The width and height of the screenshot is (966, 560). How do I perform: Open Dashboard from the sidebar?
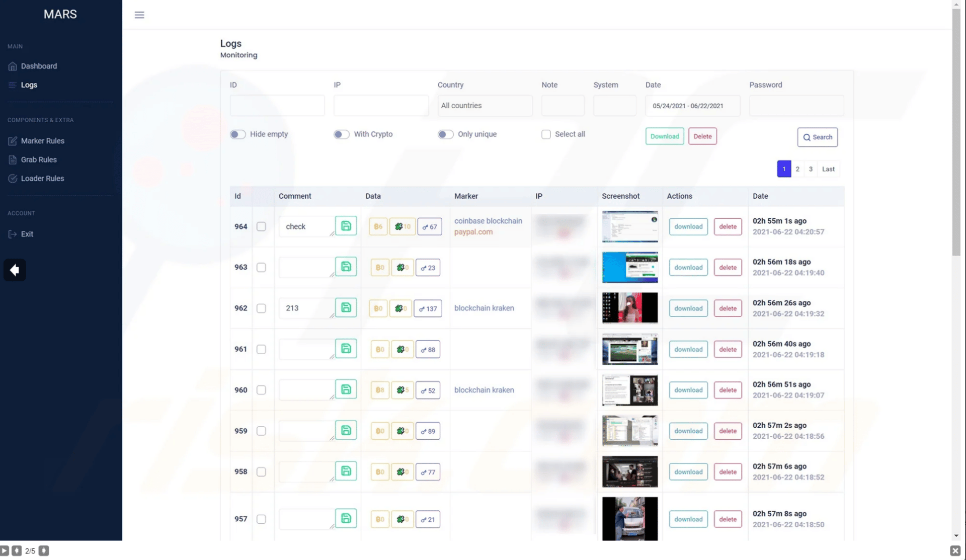(x=39, y=66)
